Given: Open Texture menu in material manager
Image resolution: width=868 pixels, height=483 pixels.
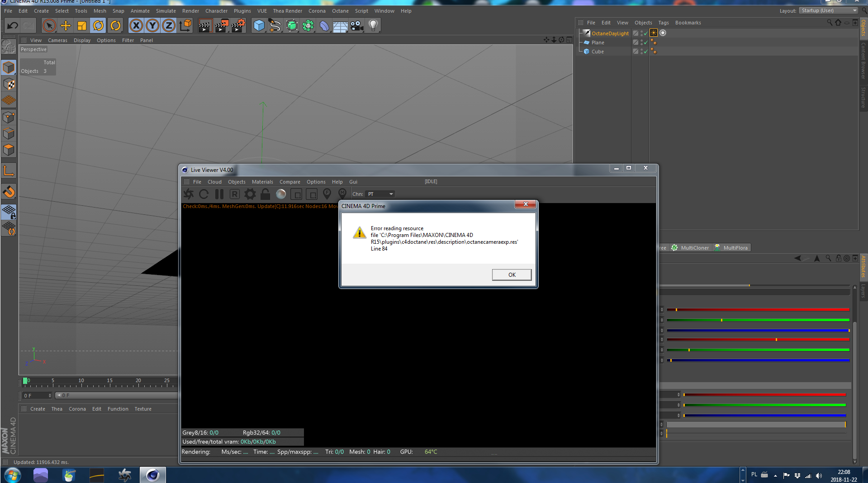Looking at the screenshot, I should [143, 409].
